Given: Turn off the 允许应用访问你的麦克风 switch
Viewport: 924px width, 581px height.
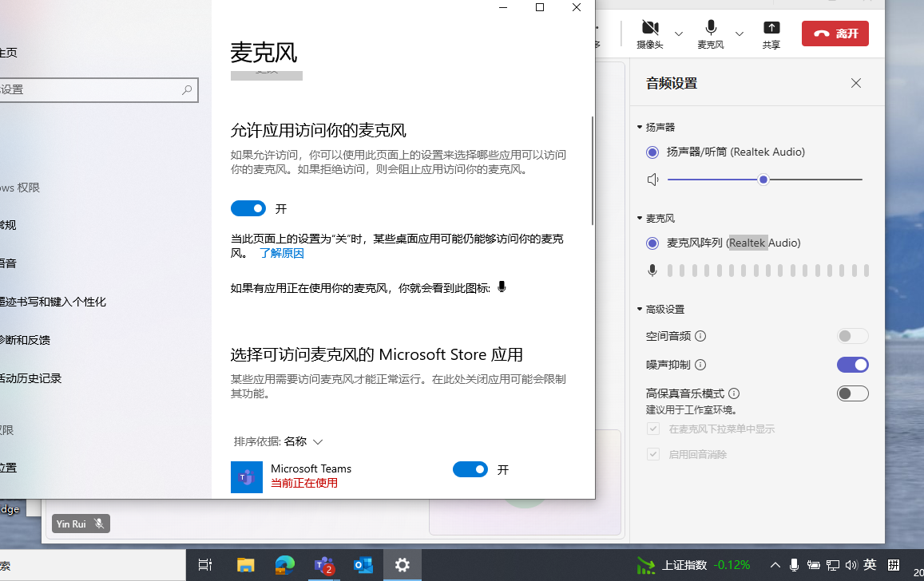Looking at the screenshot, I should coord(248,208).
